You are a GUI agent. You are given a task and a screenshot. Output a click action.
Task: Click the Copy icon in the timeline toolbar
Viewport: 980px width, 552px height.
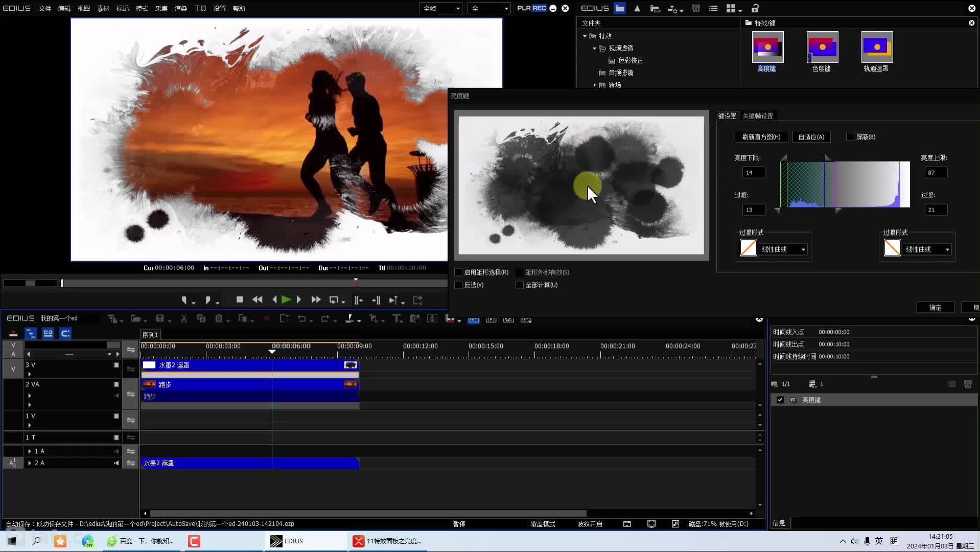(x=201, y=318)
